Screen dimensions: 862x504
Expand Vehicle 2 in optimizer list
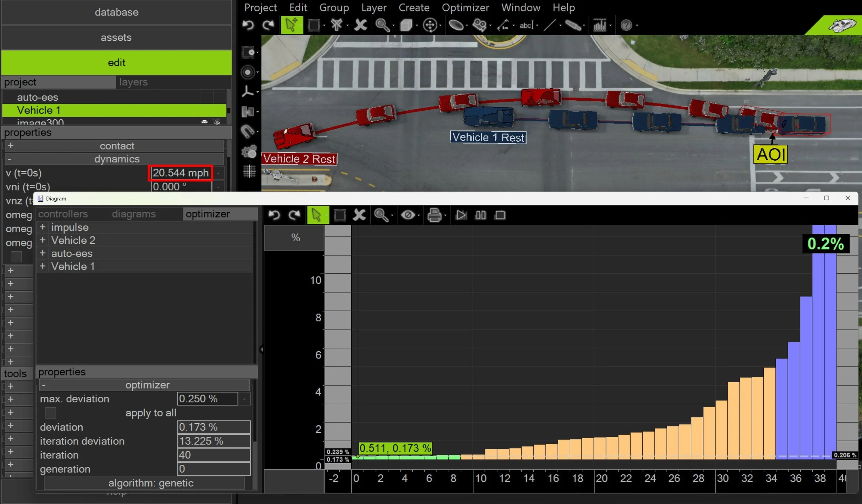(x=43, y=240)
